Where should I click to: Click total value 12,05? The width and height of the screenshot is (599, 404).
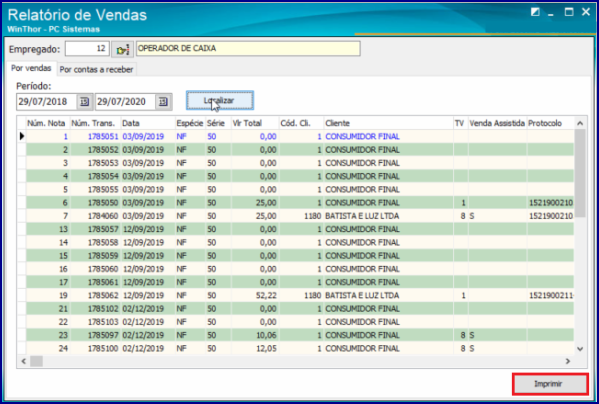(x=266, y=348)
